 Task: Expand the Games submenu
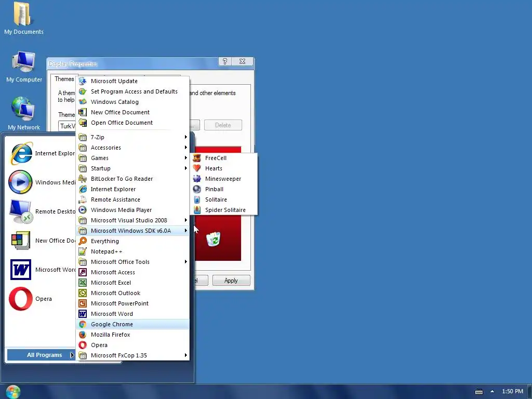click(x=132, y=158)
